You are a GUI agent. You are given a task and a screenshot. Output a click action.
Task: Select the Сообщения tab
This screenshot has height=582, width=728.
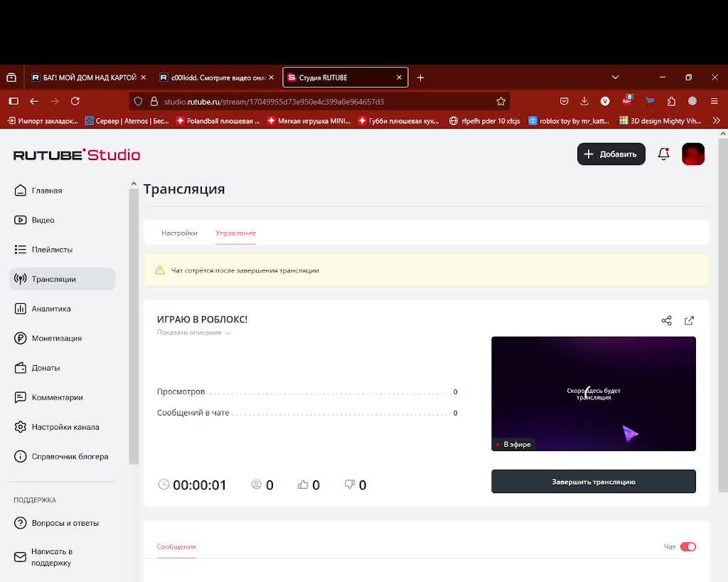click(x=176, y=546)
